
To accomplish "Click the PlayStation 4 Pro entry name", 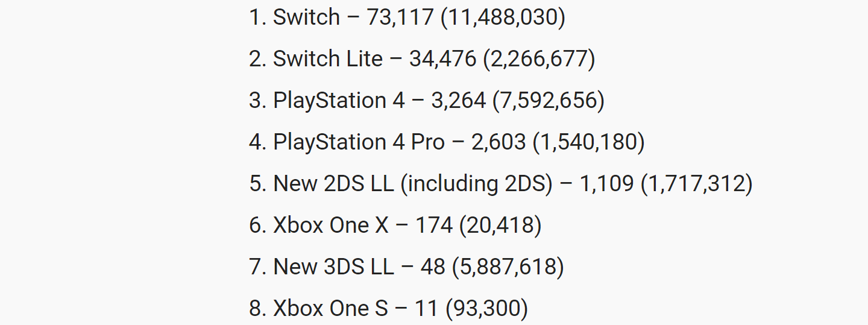I will (359, 142).
